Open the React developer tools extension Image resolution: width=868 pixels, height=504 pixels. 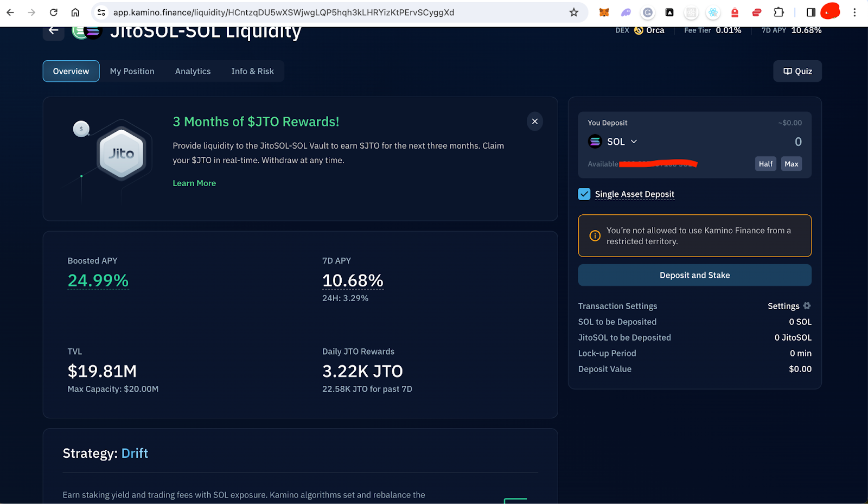point(713,12)
